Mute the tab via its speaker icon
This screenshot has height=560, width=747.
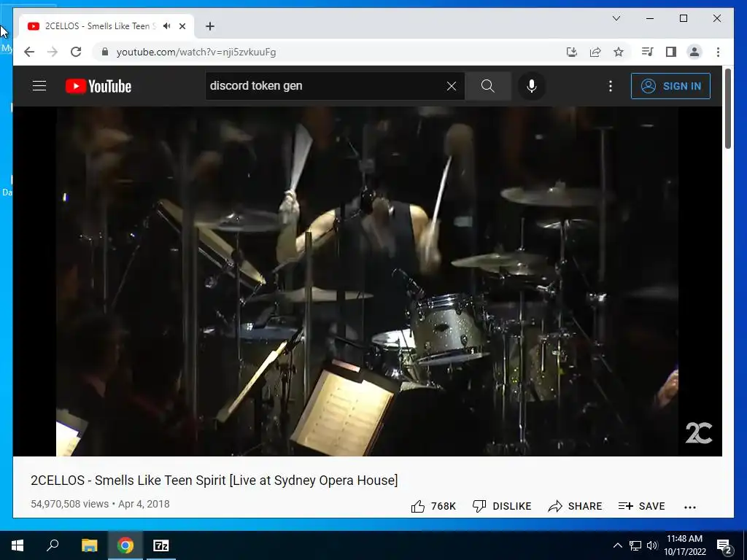coord(167,26)
